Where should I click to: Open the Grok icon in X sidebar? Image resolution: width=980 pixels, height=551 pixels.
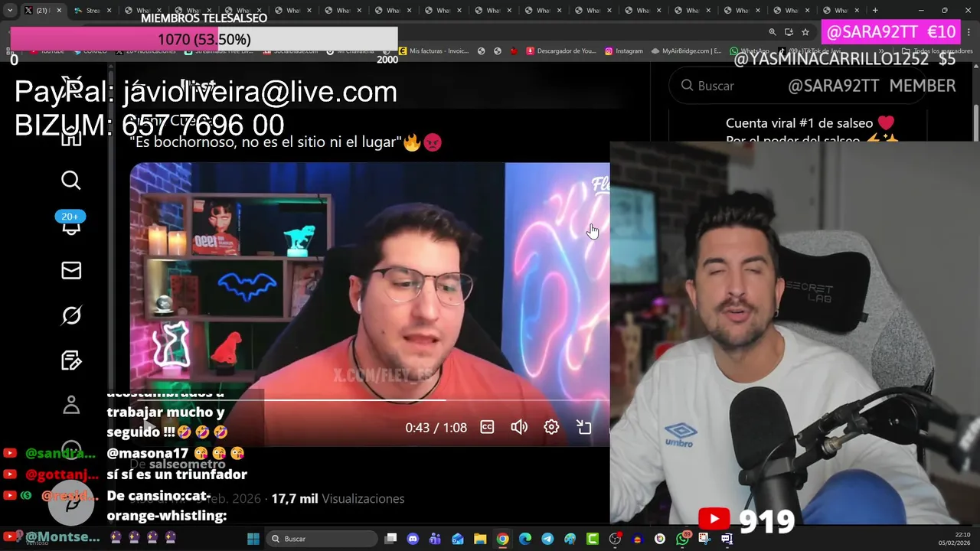point(71,315)
